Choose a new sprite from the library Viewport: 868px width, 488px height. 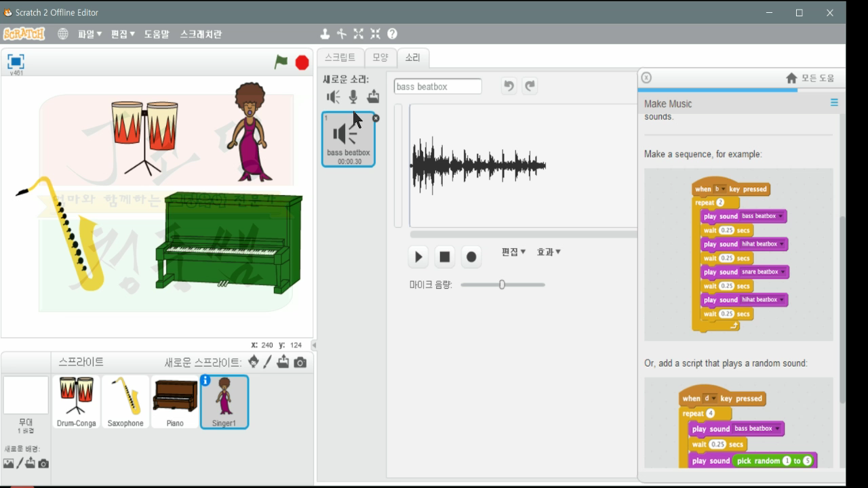(x=254, y=362)
